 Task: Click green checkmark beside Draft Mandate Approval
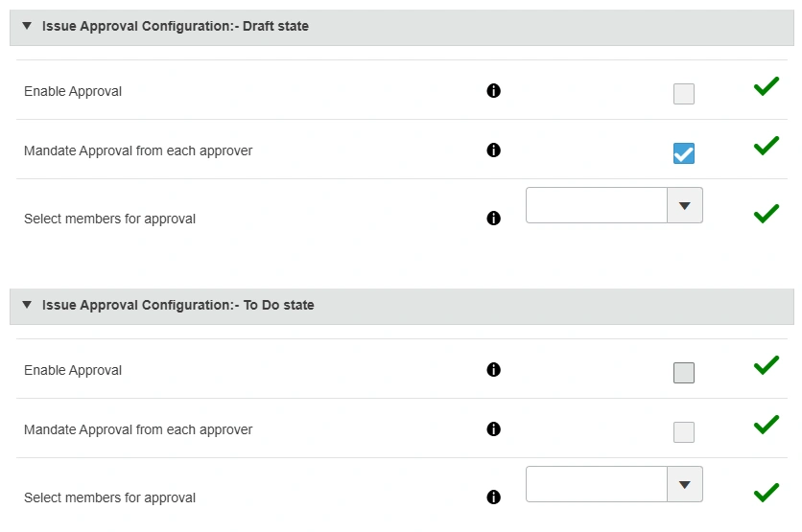click(x=766, y=146)
